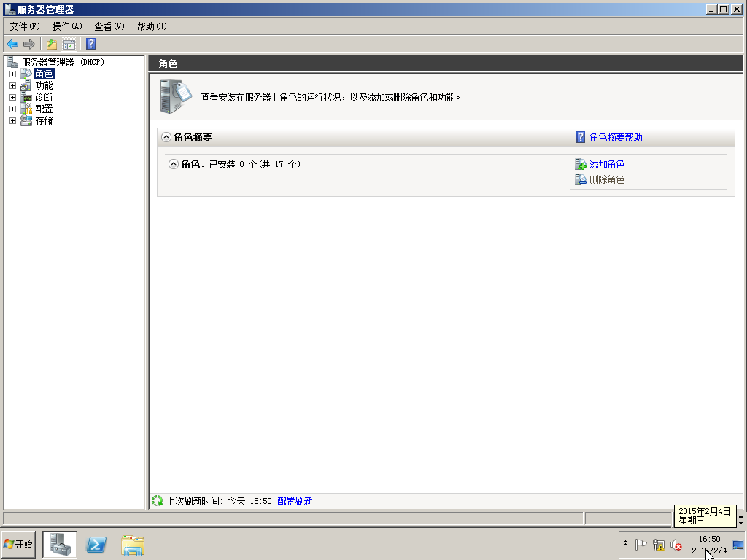Click the 存储 node icon in the tree
Image resolution: width=747 pixels, height=560 pixels.
coord(26,120)
